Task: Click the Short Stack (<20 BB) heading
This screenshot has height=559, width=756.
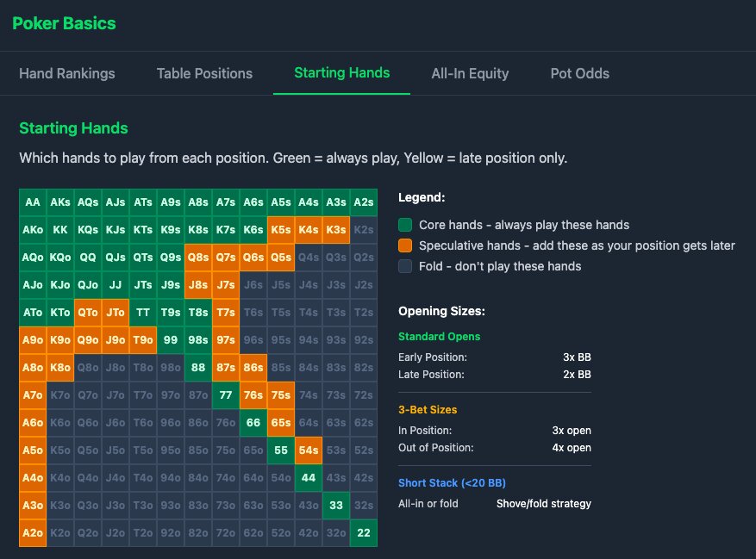Action: click(x=451, y=483)
